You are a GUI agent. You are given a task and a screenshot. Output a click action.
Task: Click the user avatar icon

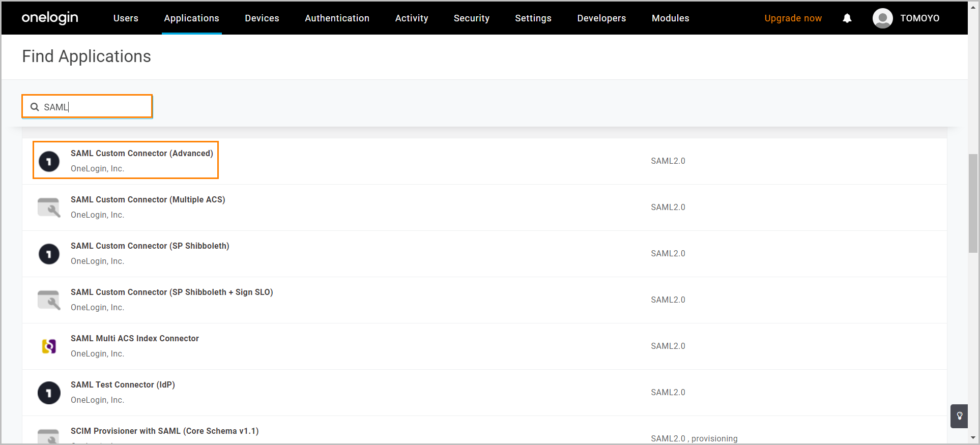882,18
